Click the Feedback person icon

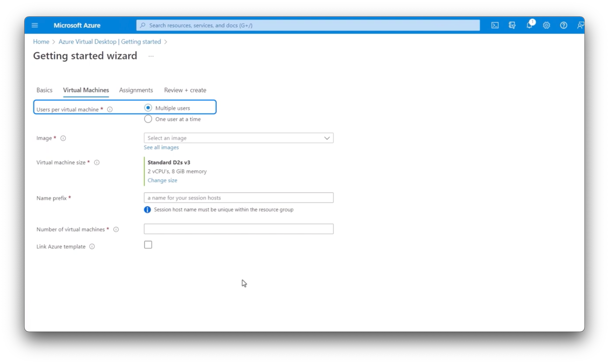580,25
